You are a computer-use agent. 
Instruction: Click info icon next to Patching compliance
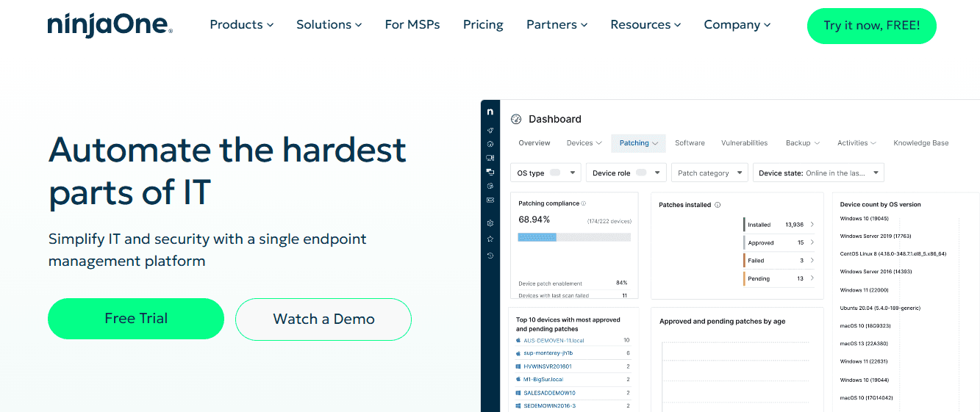point(584,203)
